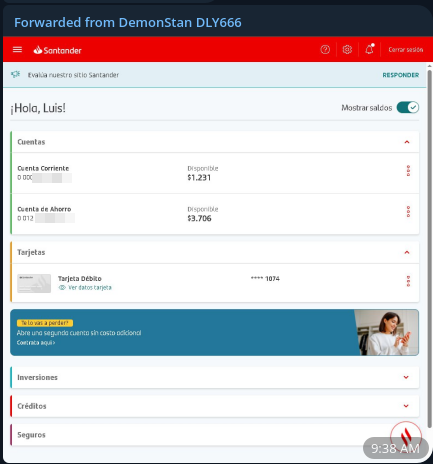The height and width of the screenshot is (464, 433).
Task: Click the survey megaphone icon
Action: coord(15,74)
